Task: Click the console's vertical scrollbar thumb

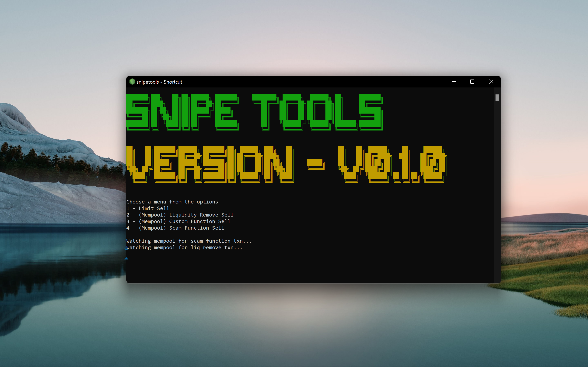Action: [x=497, y=98]
